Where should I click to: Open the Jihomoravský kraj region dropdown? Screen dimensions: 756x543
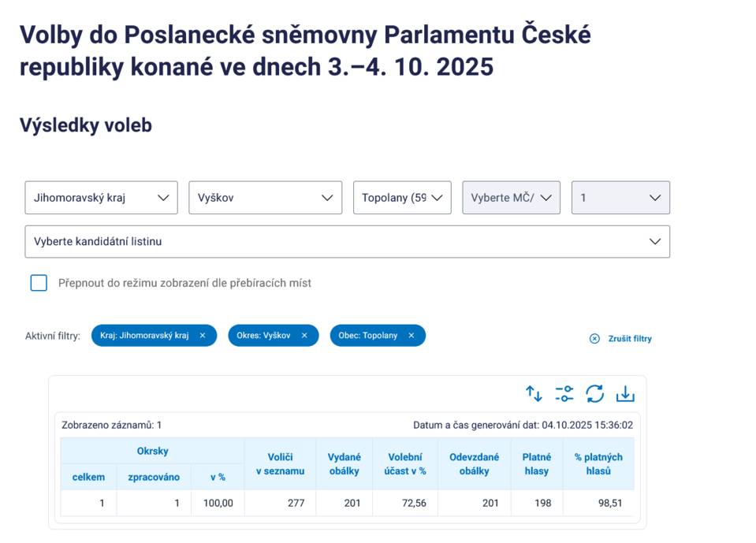pos(101,198)
